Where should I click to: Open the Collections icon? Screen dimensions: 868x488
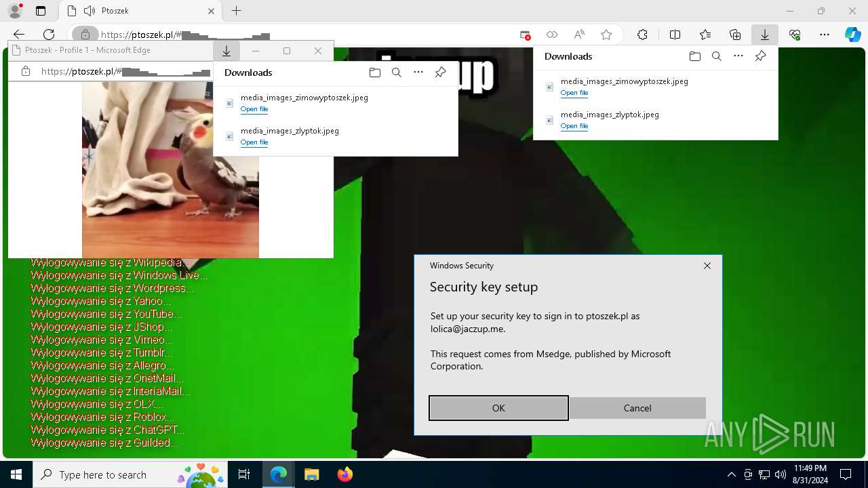735,35
